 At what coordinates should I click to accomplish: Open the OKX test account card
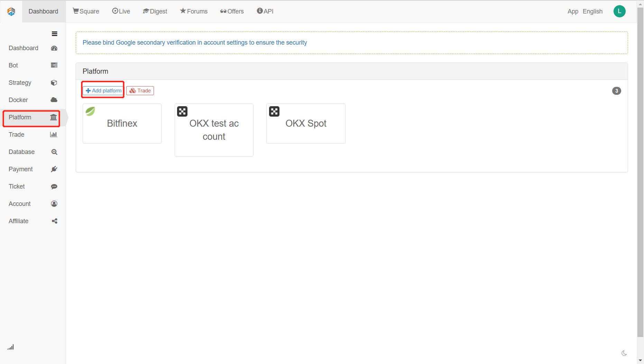click(x=214, y=130)
